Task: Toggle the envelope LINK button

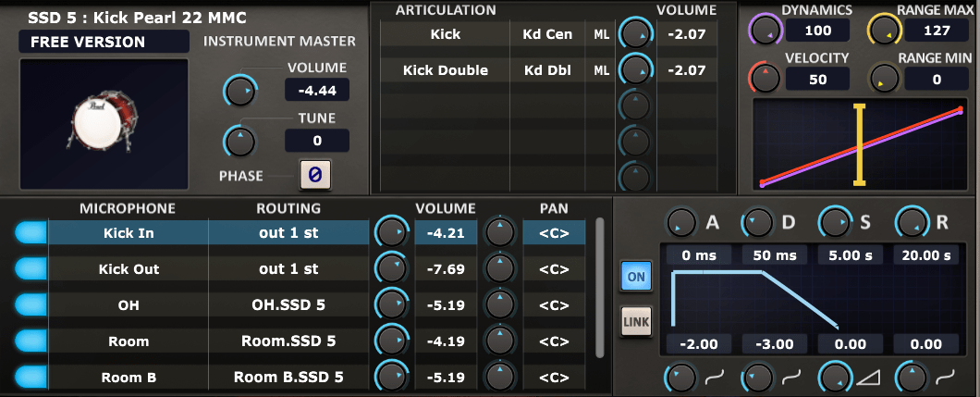Action: click(635, 320)
